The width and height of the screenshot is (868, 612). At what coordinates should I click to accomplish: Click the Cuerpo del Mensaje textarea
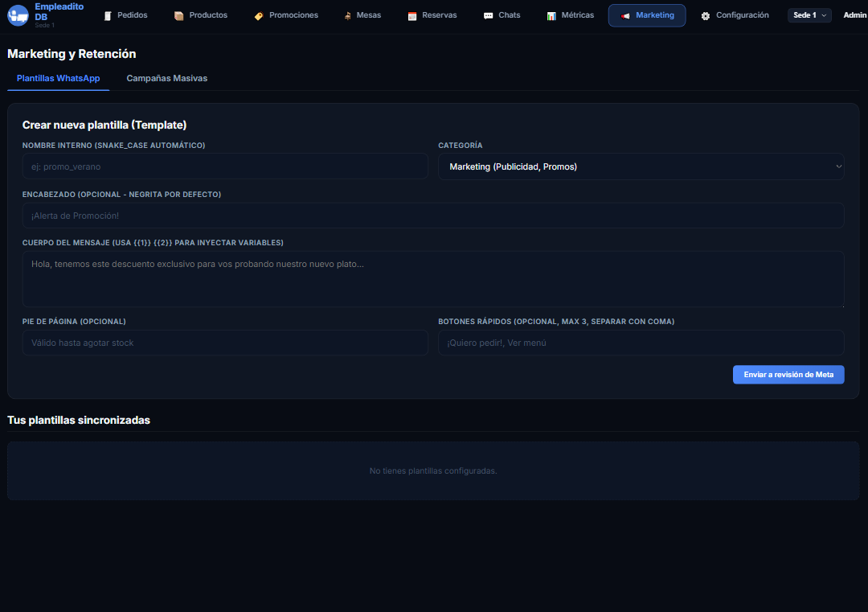tap(433, 278)
